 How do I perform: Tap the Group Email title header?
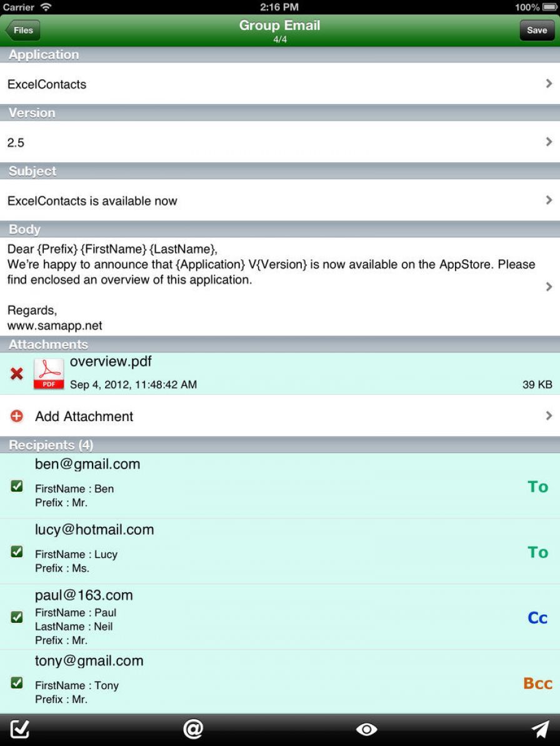pyautogui.click(x=279, y=25)
